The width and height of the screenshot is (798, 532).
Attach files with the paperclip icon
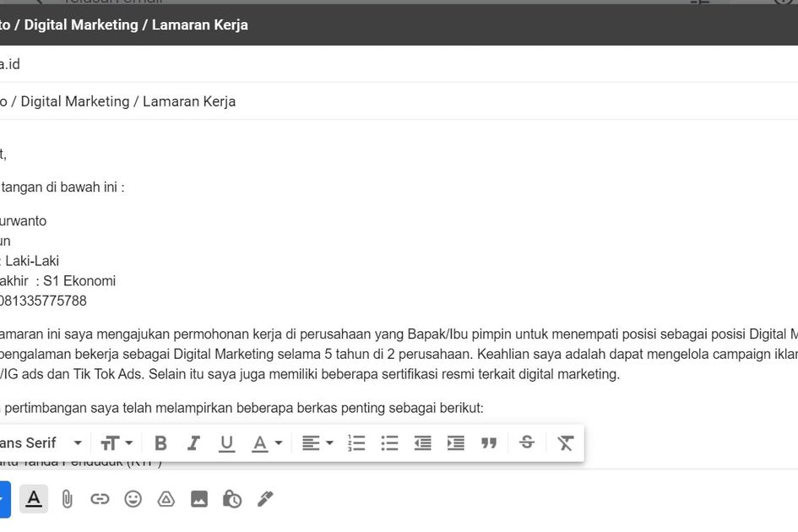pos(68,499)
